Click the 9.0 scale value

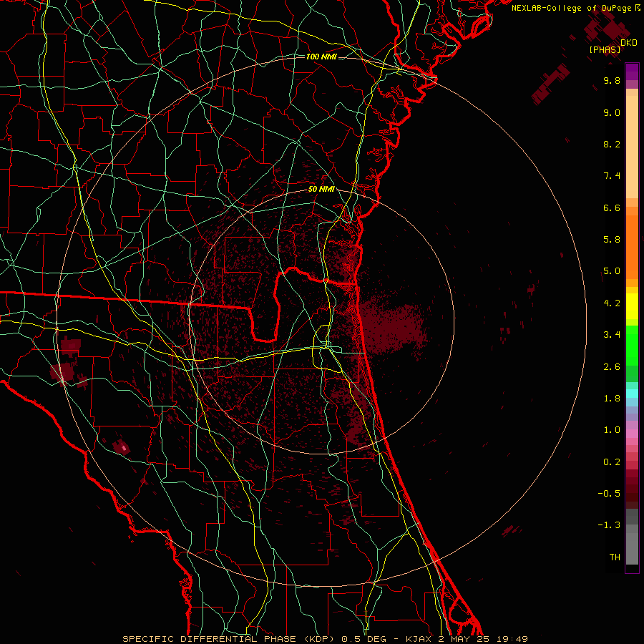(x=612, y=112)
